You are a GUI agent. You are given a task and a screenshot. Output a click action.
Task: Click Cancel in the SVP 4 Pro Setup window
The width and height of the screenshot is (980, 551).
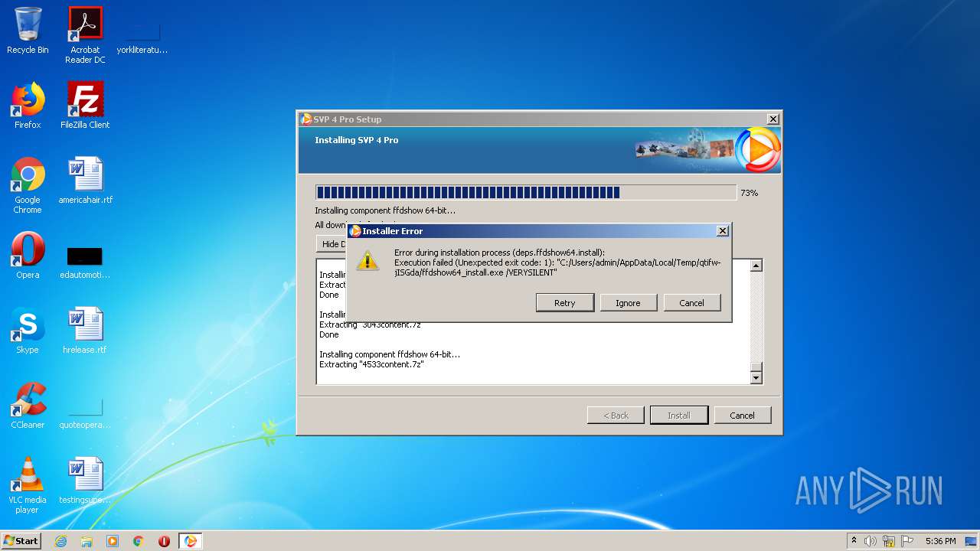point(742,416)
